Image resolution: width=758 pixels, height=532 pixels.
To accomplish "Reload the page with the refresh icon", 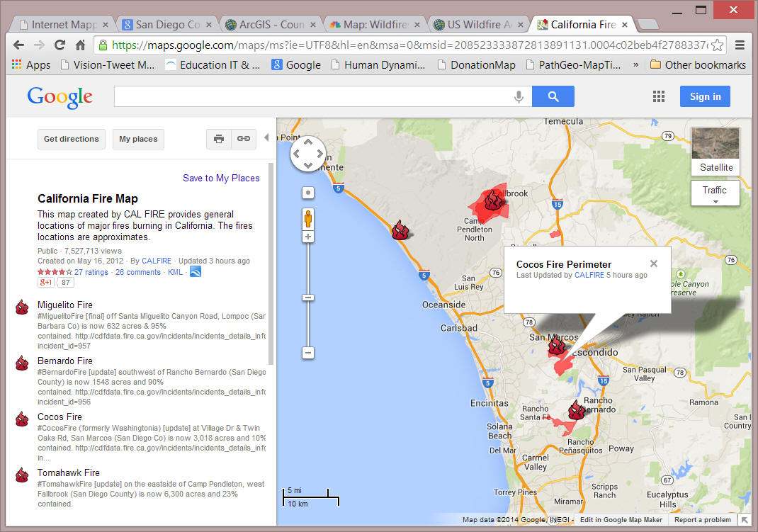I will pos(60,45).
